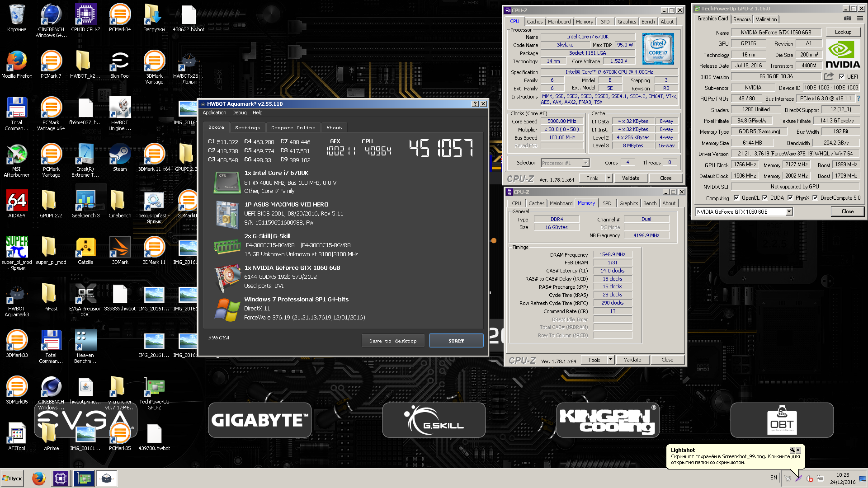Click Close button in GPU-Z
The width and height of the screenshot is (868, 488).
pos(848,211)
